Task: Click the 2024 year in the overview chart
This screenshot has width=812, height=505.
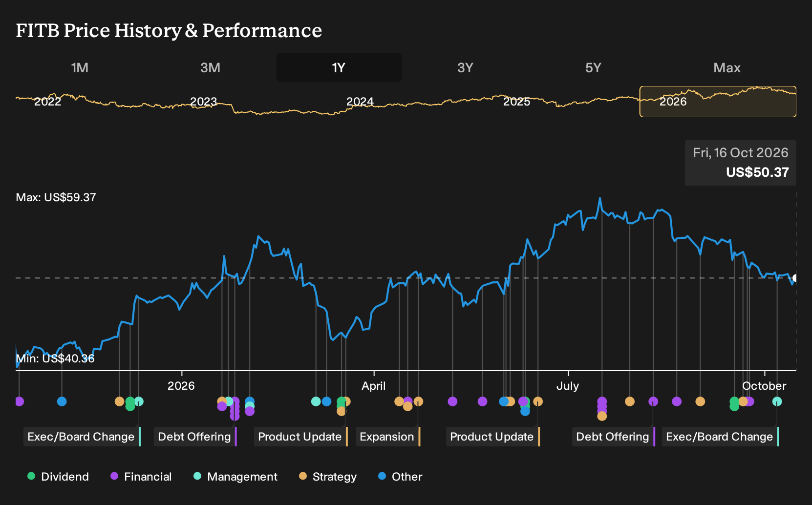Action: 360,102
